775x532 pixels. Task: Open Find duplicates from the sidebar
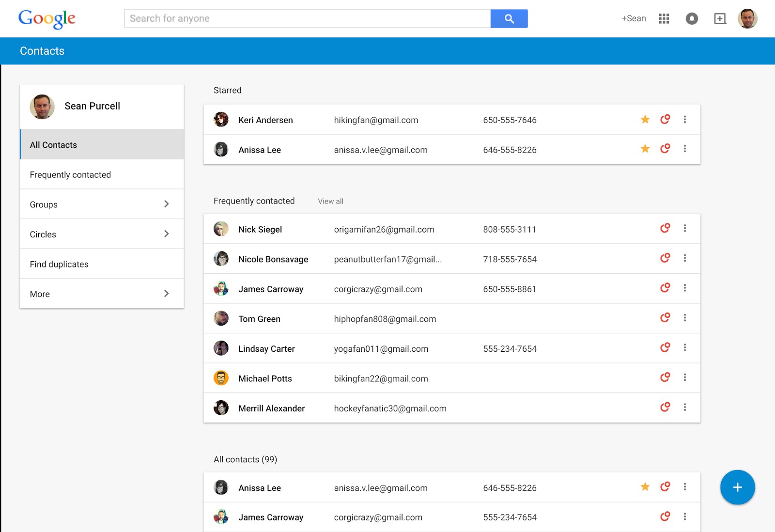[x=59, y=264]
